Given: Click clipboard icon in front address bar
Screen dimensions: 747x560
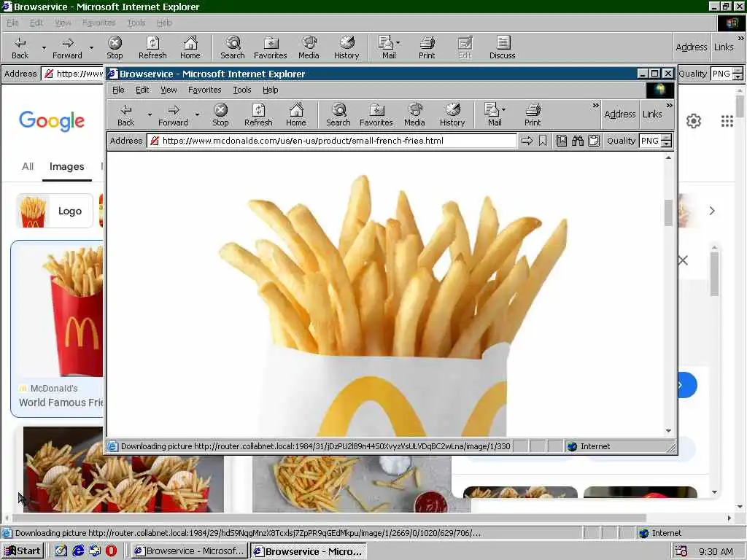Looking at the screenshot, I should [594, 141].
